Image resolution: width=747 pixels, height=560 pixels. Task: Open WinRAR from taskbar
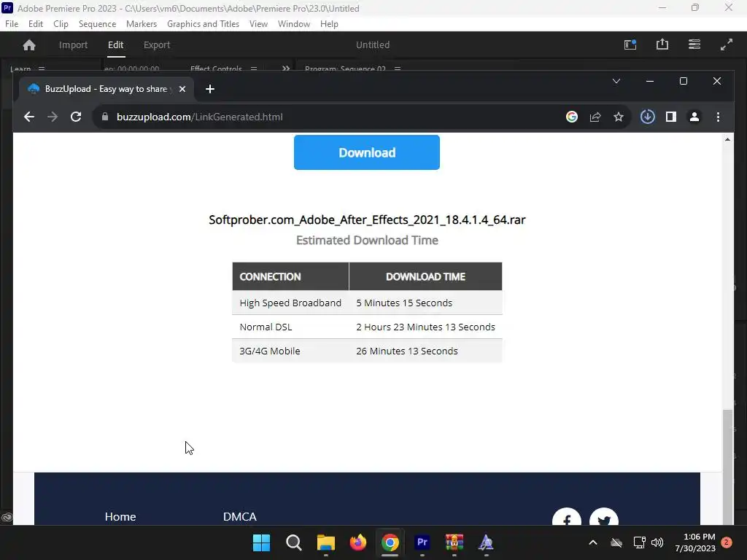click(454, 542)
